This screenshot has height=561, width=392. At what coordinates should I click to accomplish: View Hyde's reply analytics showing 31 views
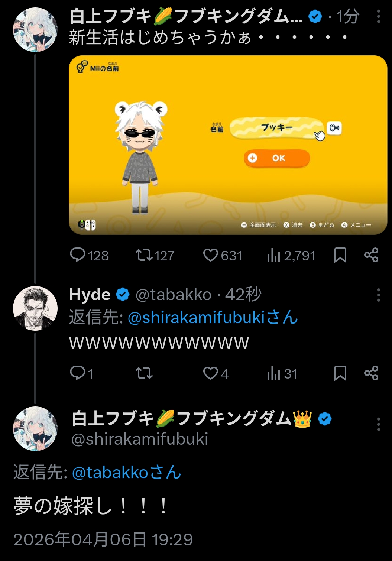pyautogui.click(x=273, y=373)
